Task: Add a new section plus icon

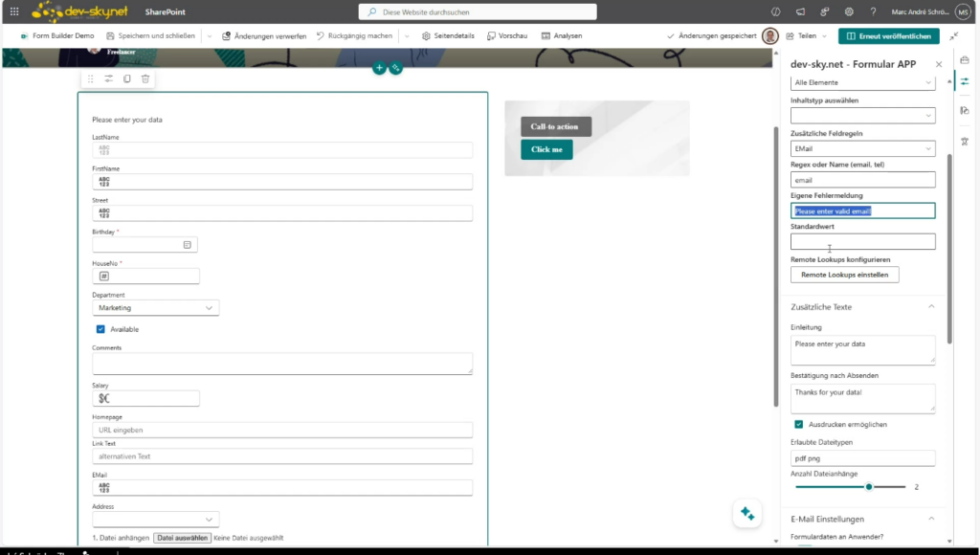Action: click(379, 68)
